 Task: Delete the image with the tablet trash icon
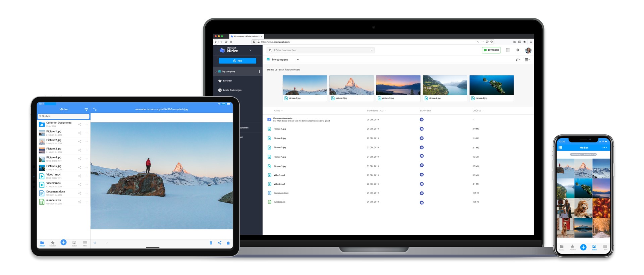[211, 243]
